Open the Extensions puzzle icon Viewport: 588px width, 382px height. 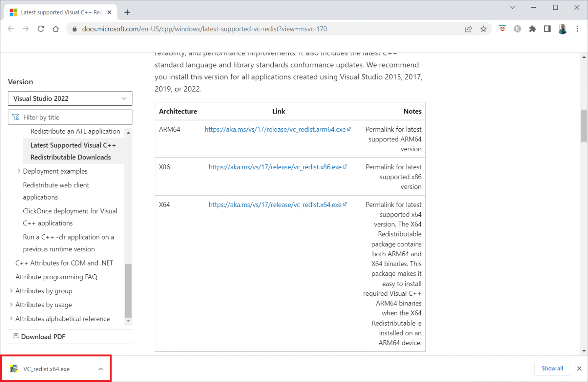point(532,29)
